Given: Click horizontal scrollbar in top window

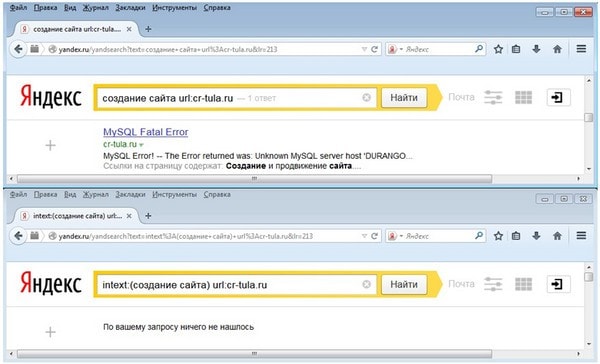Looking at the screenshot, I should (254, 179).
